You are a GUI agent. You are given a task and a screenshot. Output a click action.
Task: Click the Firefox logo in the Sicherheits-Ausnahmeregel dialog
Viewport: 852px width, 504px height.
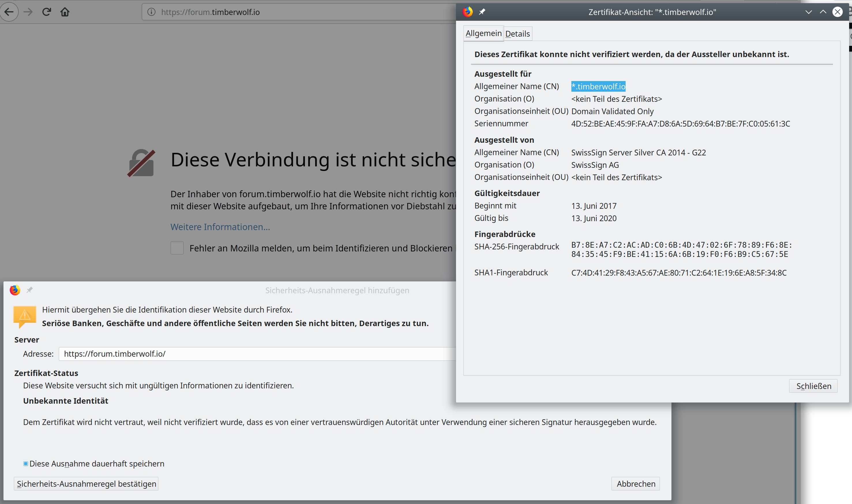pyautogui.click(x=15, y=290)
